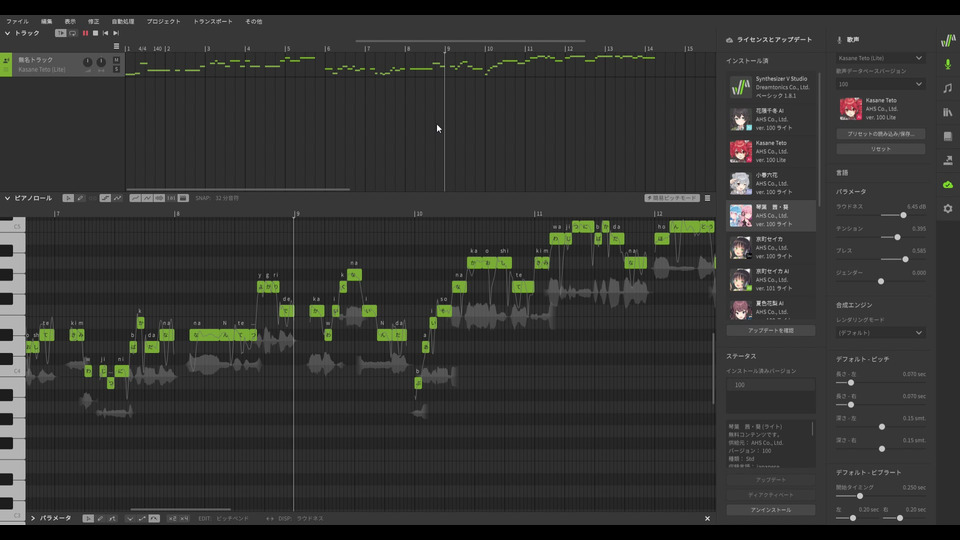This screenshot has width=960, height=540.
Task: Open the Synthesizer V logo side panel
Action: (x=948, y=40)
